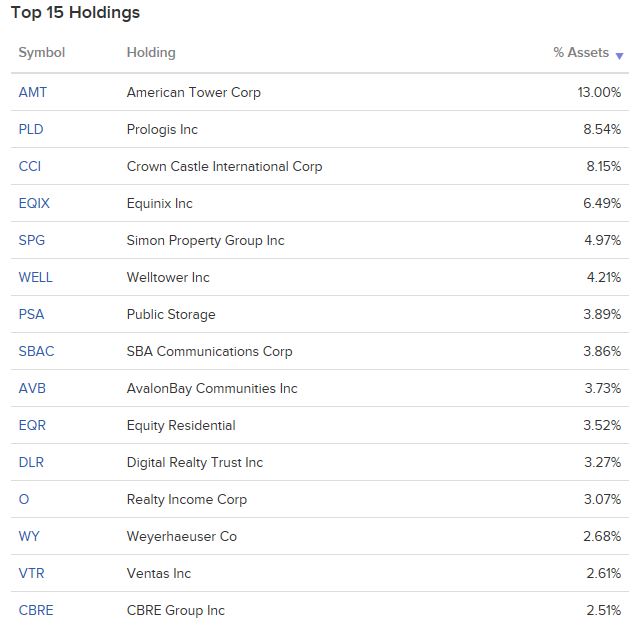Open the PSA ticker link
This screenshot has width=634, height=628.
click(31, 314)
